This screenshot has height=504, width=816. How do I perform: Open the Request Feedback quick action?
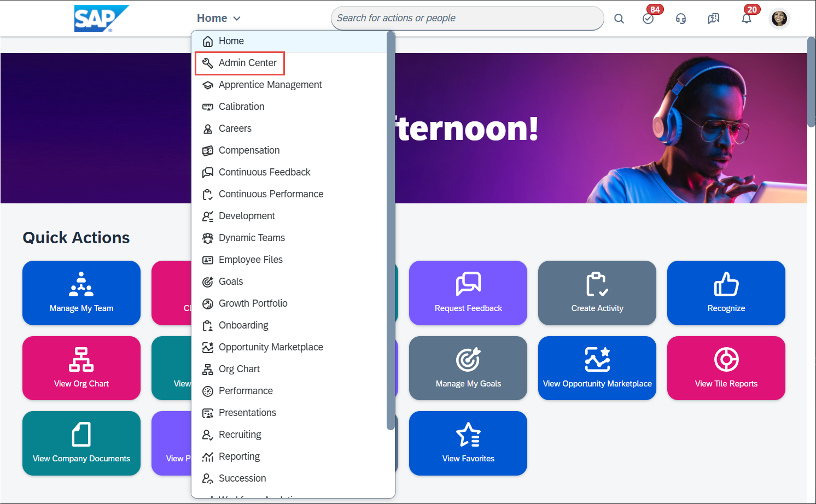pyautogui.click(x=468, y=293)
